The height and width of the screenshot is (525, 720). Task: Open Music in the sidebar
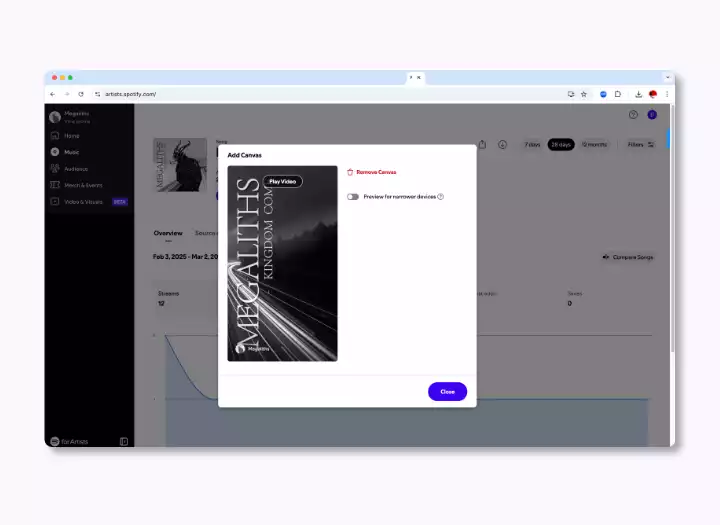pos(71,152)
